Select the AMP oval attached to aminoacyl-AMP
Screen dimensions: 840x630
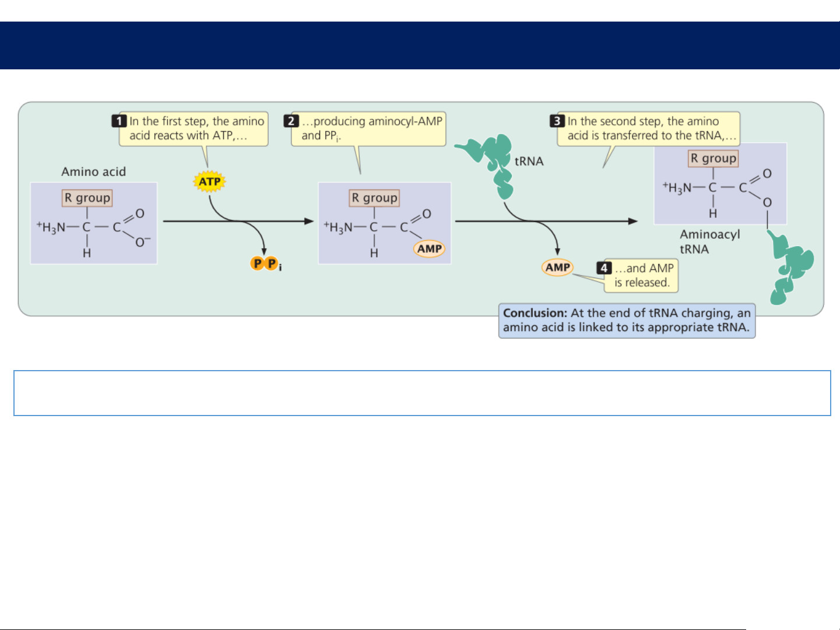(x=430, y=249)
